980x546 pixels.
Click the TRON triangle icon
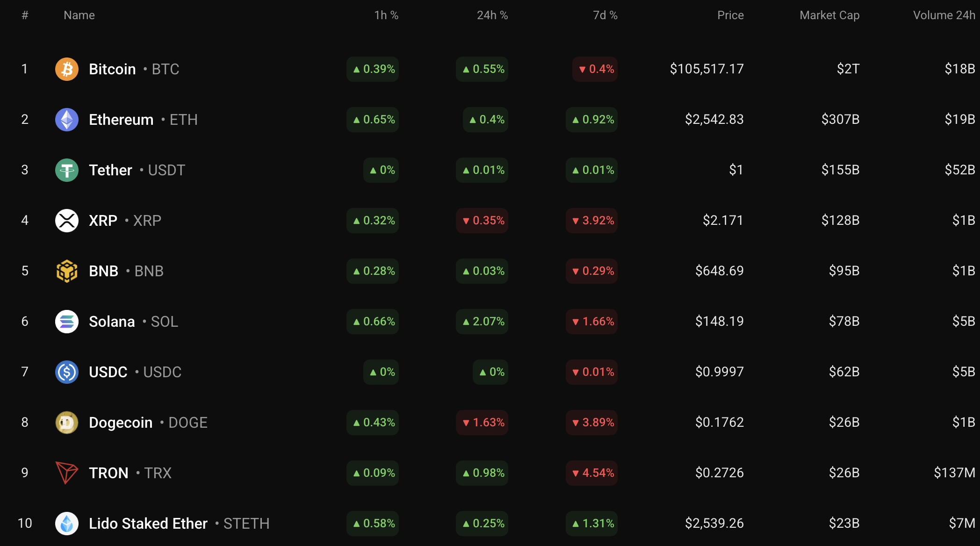[67, 473]
